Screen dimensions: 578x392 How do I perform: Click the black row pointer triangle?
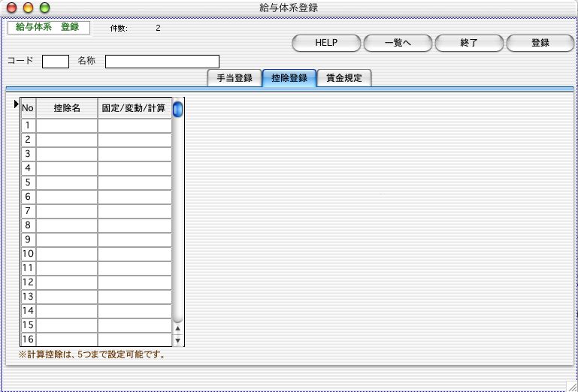pos(17,104)
